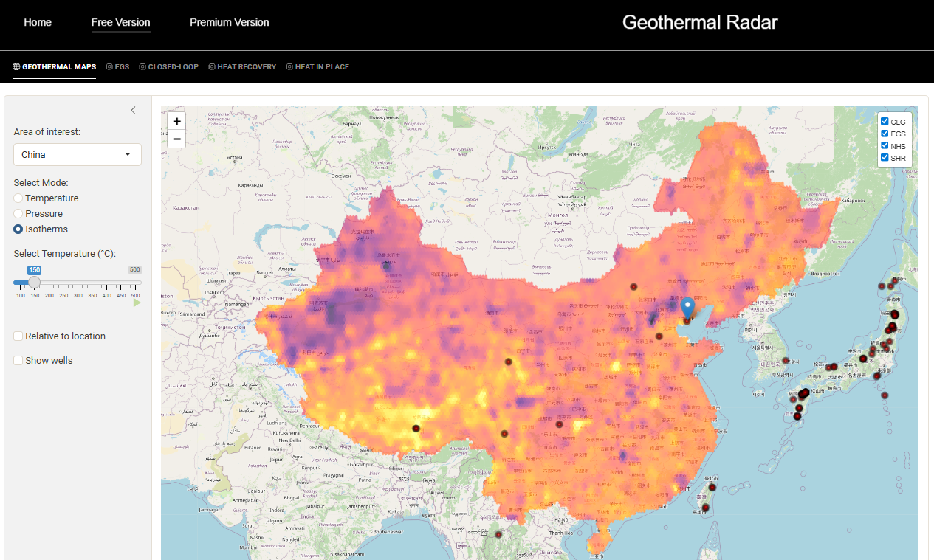The height and width of the screenshot is (560, 934).
Task: Select the Pressure mode option
Action: (18, 214)
